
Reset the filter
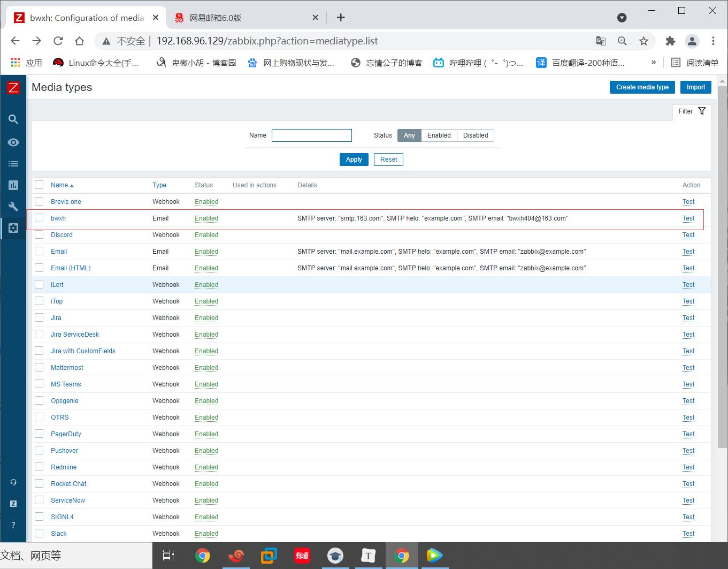[388, 160]
